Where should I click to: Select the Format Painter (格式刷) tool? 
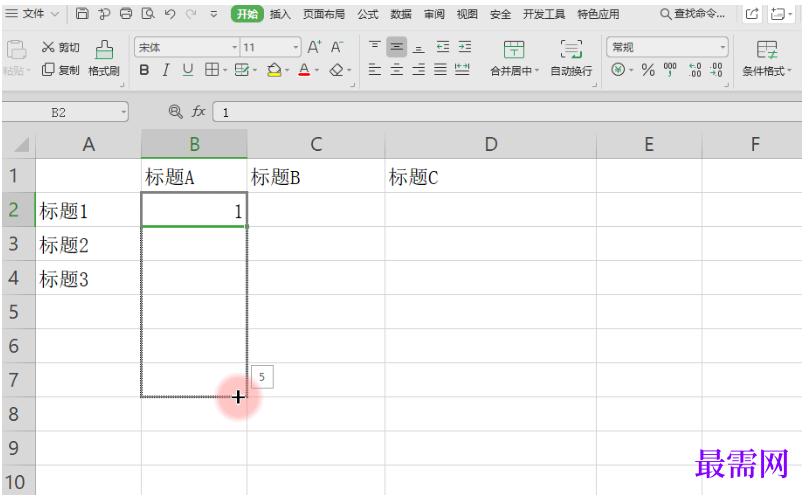coord(104,58)
